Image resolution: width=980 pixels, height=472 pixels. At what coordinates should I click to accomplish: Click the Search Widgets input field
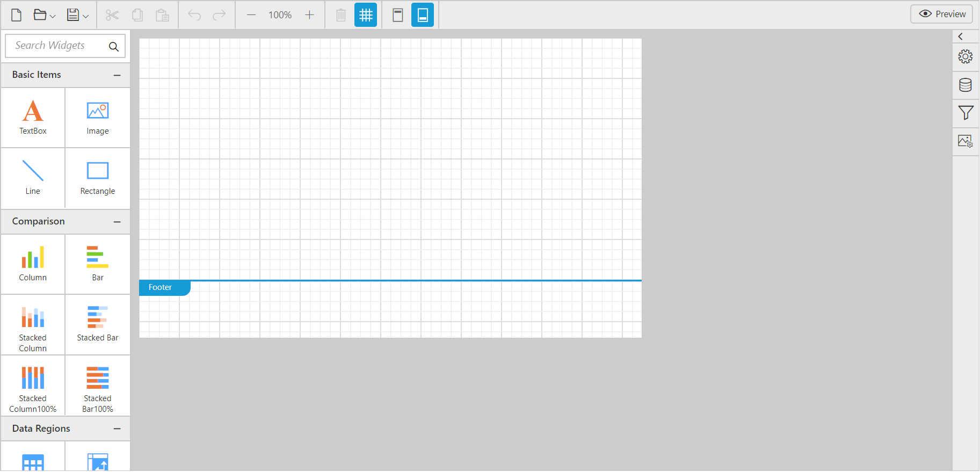pyautogui.click(x=59, y=46)
